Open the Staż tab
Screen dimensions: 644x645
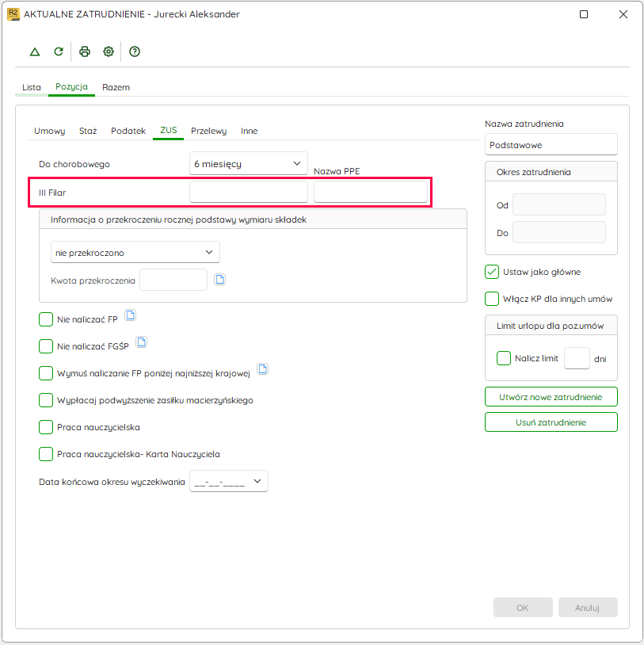click(88, 131)
